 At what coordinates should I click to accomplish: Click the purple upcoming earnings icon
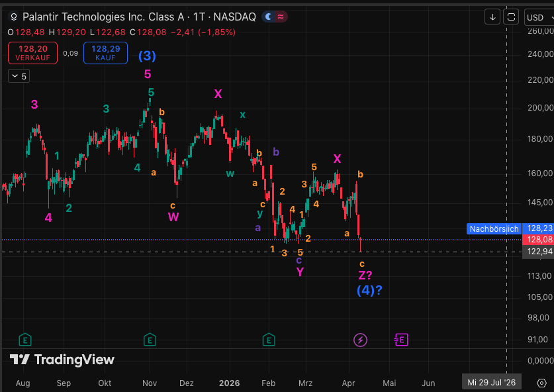point(400,340)
